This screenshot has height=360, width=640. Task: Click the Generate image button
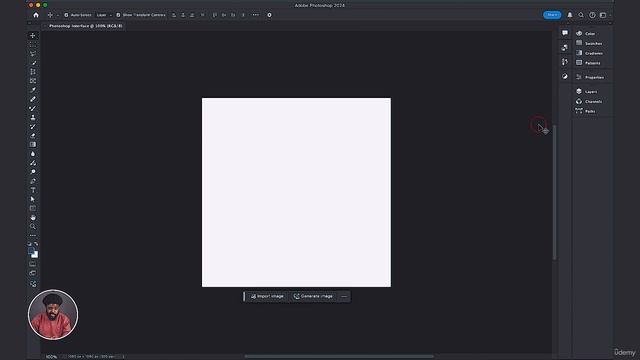313,296
